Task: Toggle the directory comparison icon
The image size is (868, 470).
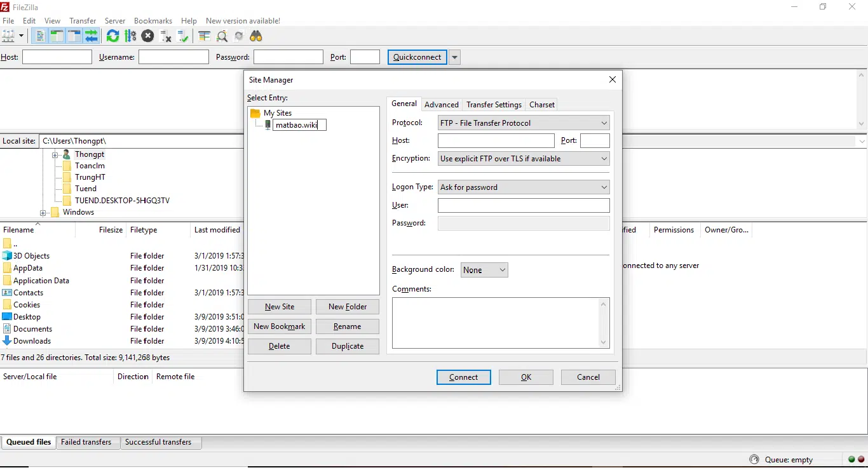Action: [x=222, y=36]
